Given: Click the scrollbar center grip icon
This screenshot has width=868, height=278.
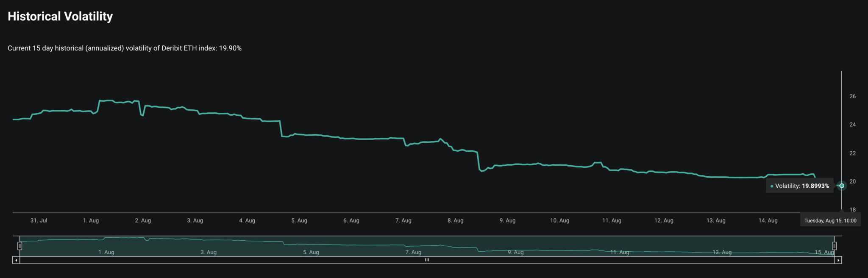Looking at the screenshot, I should (427, 260).
